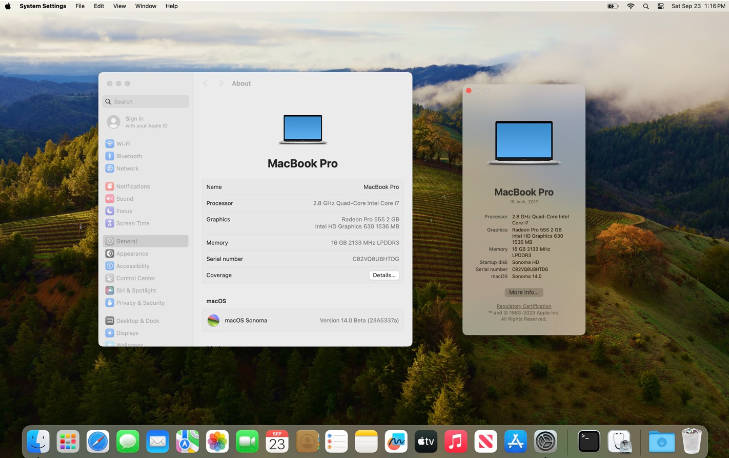
Task: Open the Regulatory Certification link
Action: [x=524, y=306]
